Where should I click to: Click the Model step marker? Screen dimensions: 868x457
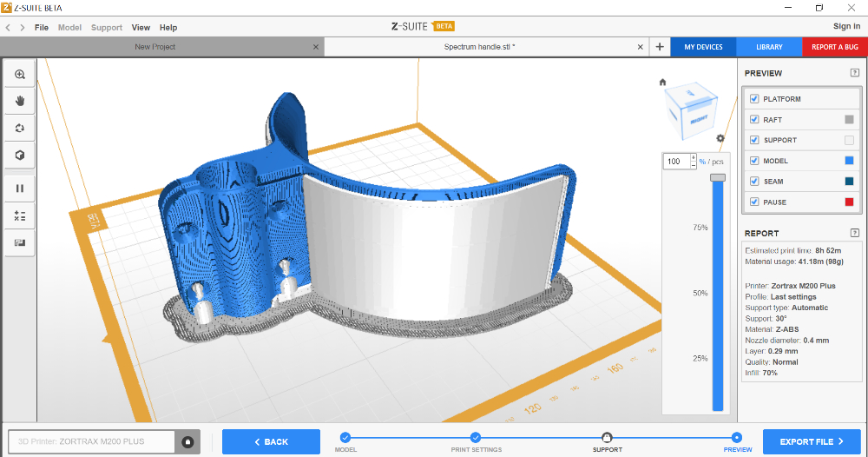(x=345, y=437)
